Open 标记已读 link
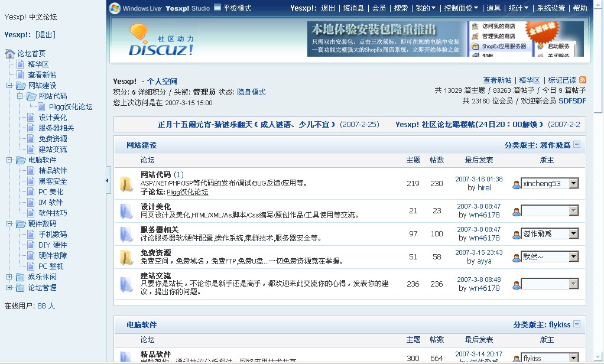Image resolution: width=604 pixels, height=364 pixels. coord(562,80)
